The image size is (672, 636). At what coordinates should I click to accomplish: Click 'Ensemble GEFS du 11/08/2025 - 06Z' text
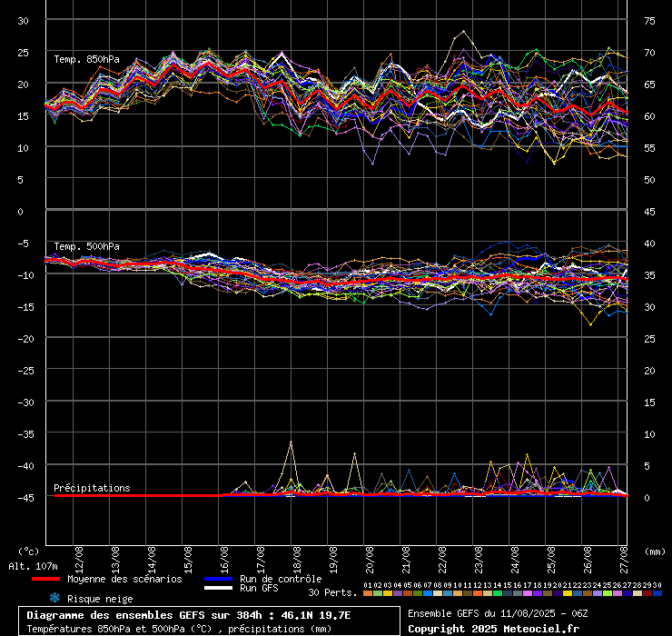pos(498,613)
